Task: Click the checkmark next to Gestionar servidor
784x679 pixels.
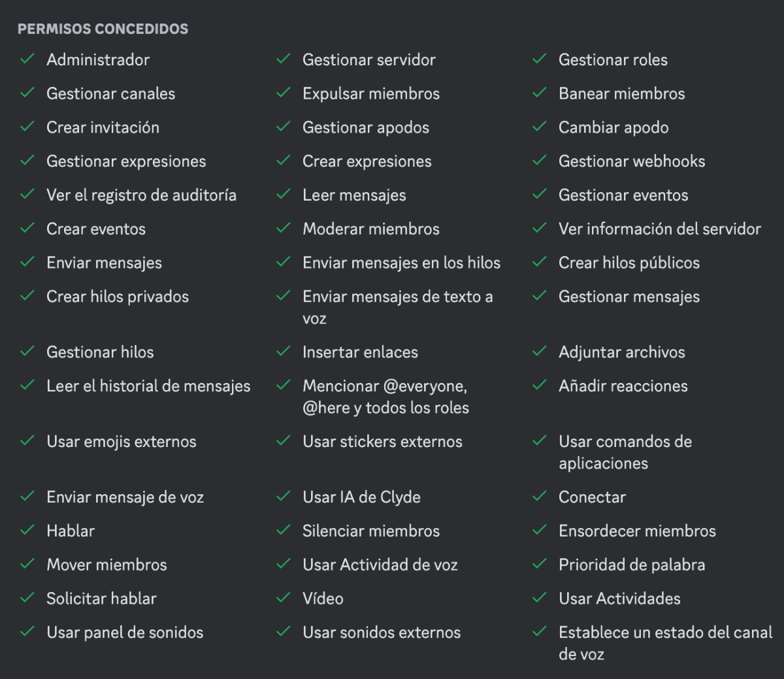Action: [284, 59]
